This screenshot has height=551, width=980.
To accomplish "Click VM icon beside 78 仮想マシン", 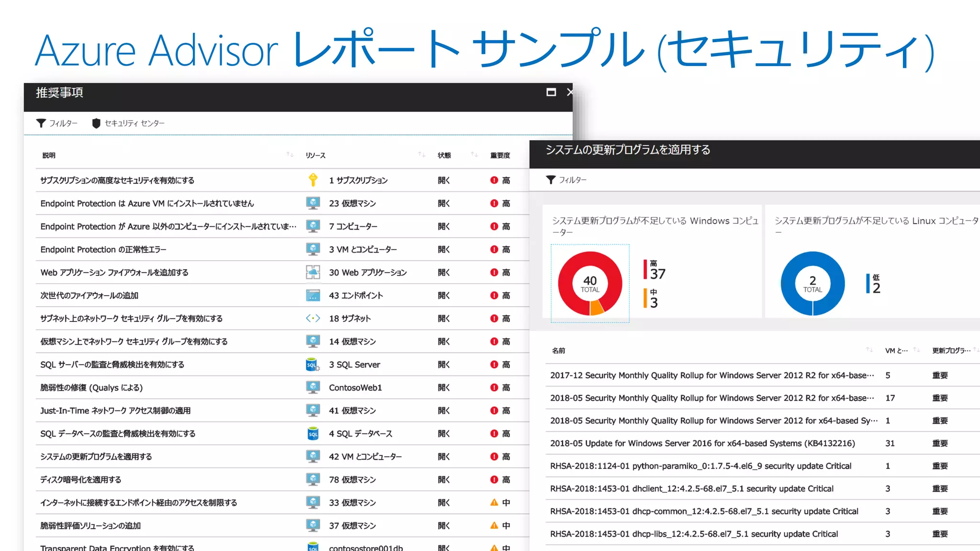I will click(313, 479).
